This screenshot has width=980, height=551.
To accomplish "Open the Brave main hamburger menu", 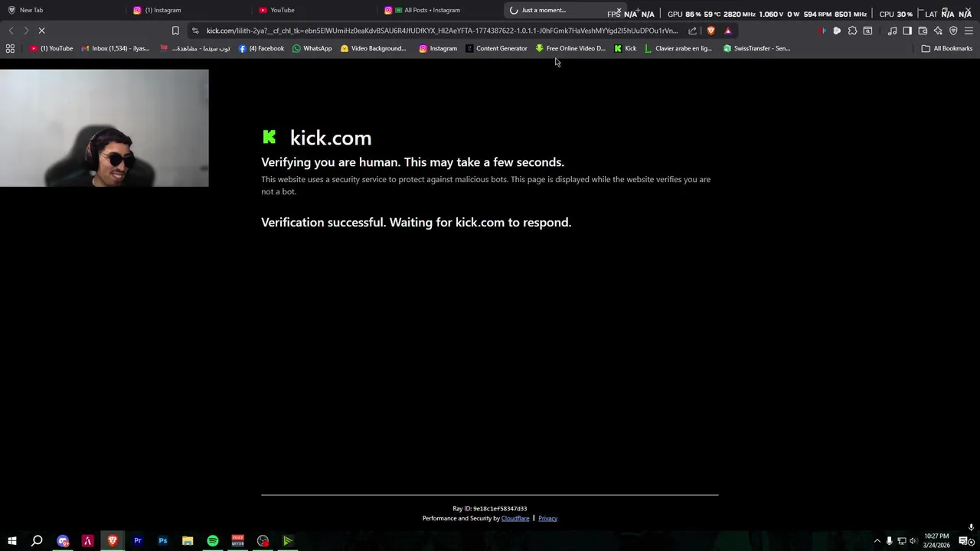I will pos(969,31).
